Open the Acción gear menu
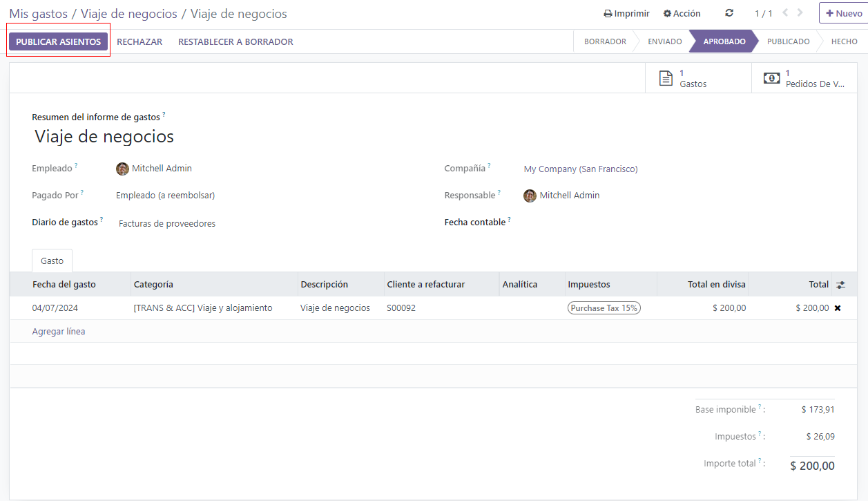Image resolution: width=868 pixels, height=501 pixels. click(x=682, y=13)
